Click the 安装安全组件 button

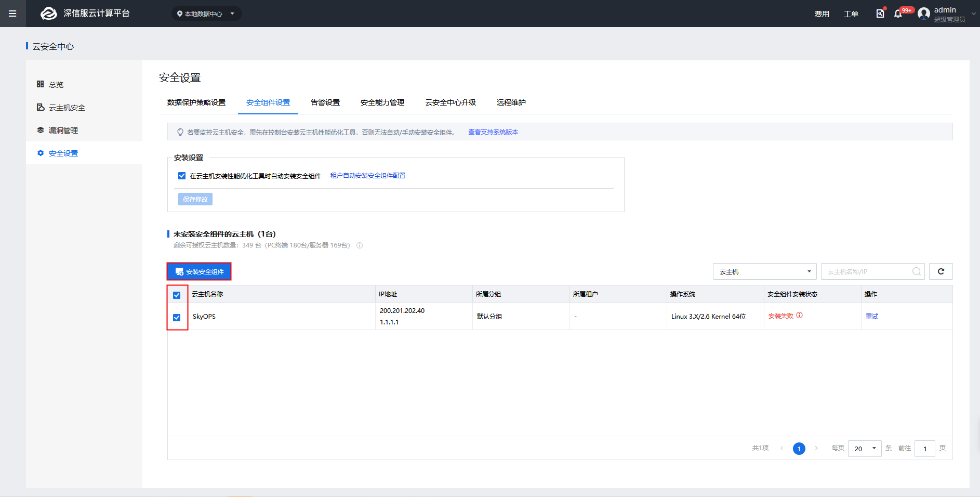[199, 271]
